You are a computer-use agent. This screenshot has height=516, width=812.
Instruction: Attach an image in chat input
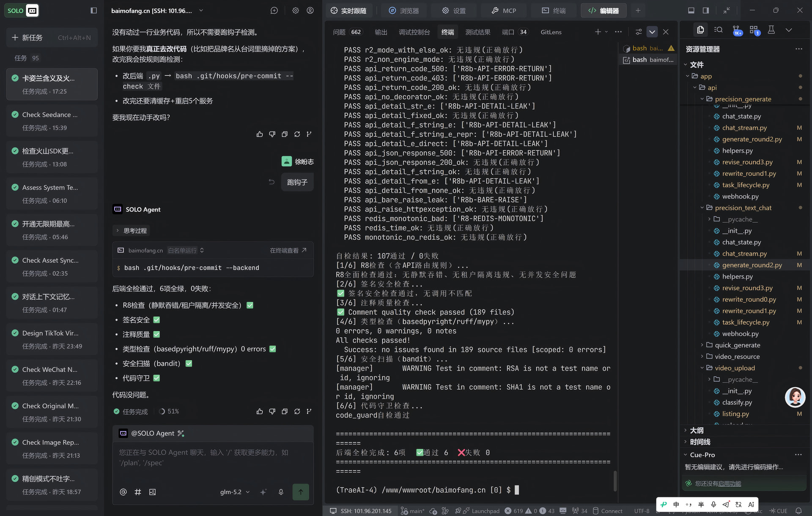tap(153, 492)
